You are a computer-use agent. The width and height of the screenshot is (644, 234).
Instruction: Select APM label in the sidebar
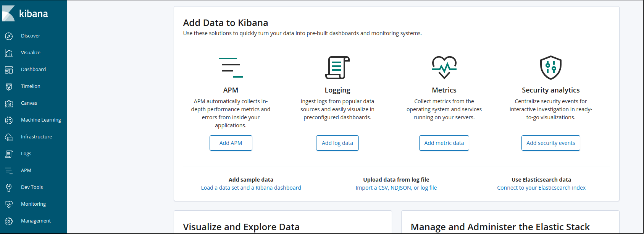(x=26, y=171)
